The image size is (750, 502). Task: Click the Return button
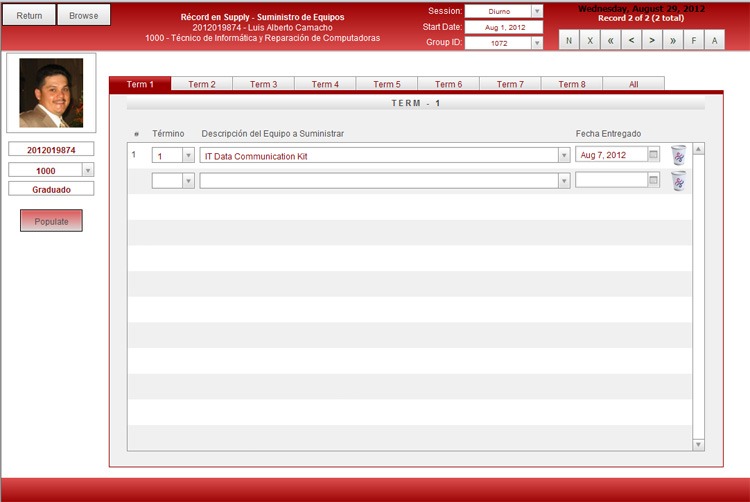(29, 15)
